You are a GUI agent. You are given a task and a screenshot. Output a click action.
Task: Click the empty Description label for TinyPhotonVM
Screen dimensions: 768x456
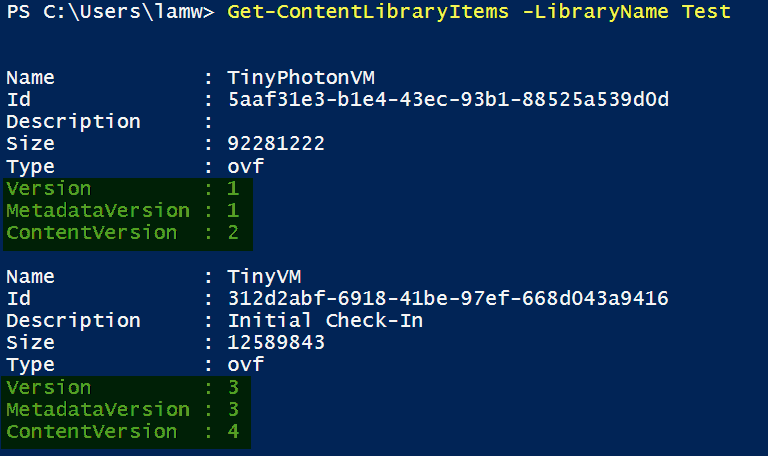(x=74, y=122)
